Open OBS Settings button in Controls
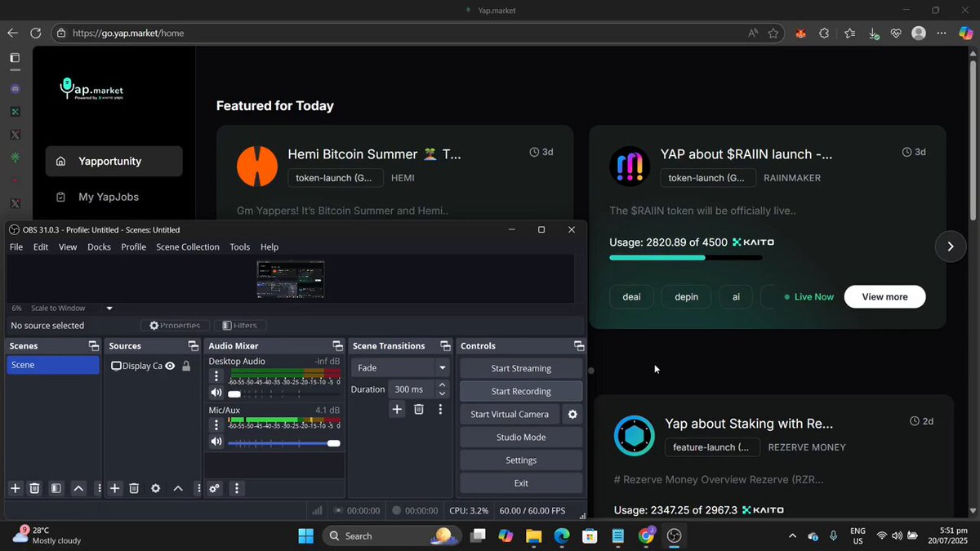980x551 pixels. 521,460
